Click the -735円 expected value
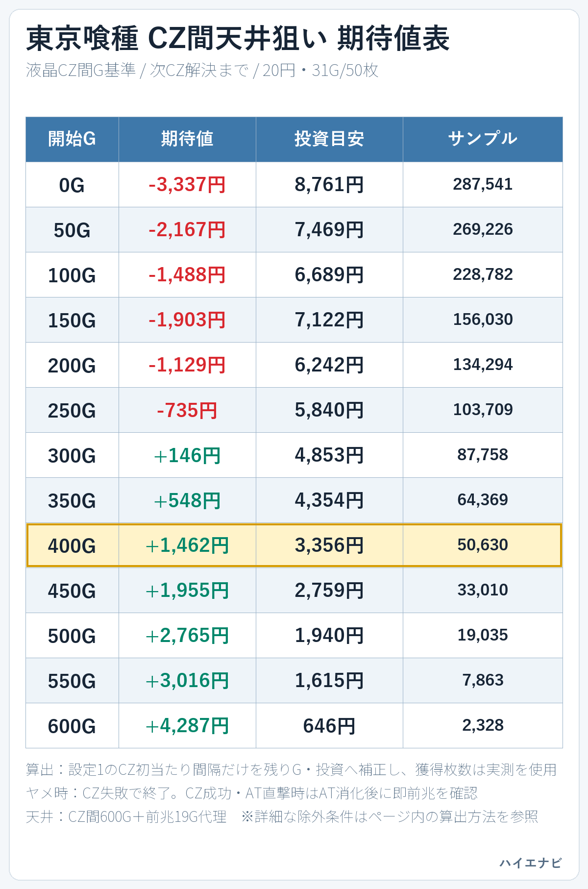Viewport: 588px width, 889px height. tap(187, 410)
